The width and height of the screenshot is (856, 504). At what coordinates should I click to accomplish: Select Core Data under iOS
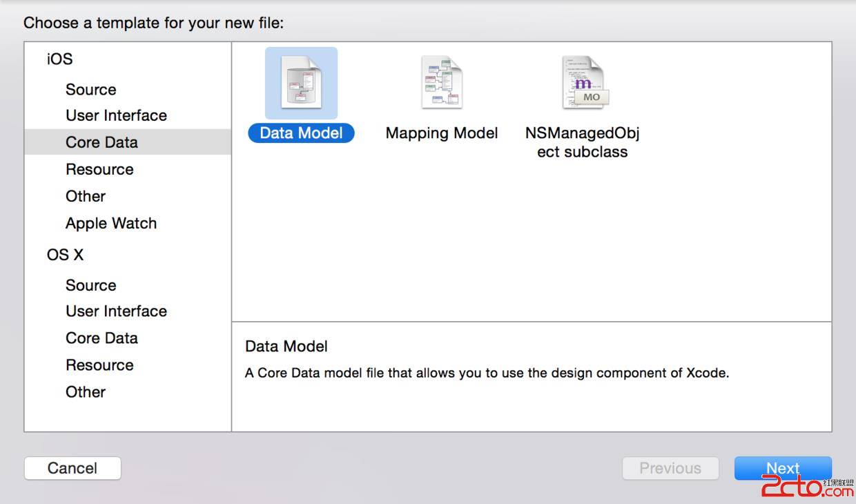point(101,142)
